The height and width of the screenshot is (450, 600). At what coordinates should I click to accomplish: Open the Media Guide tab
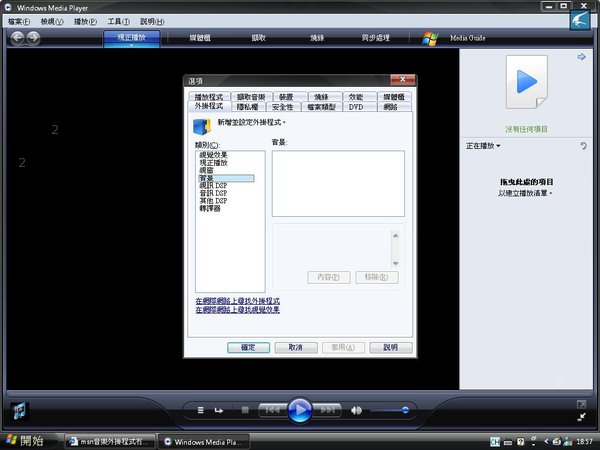pos(468,38)
